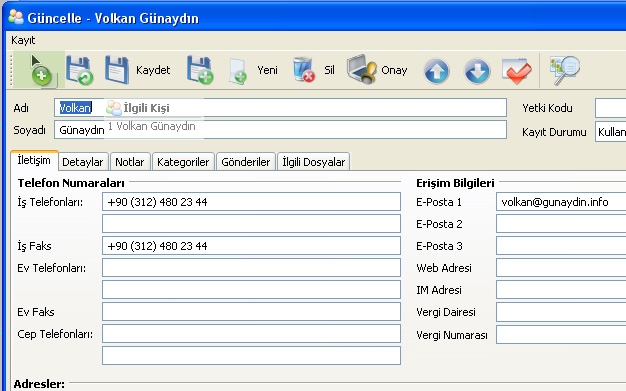Click the cursor with green plus icon
This screenshot has width=626, height=391.
tap(40, 69)
